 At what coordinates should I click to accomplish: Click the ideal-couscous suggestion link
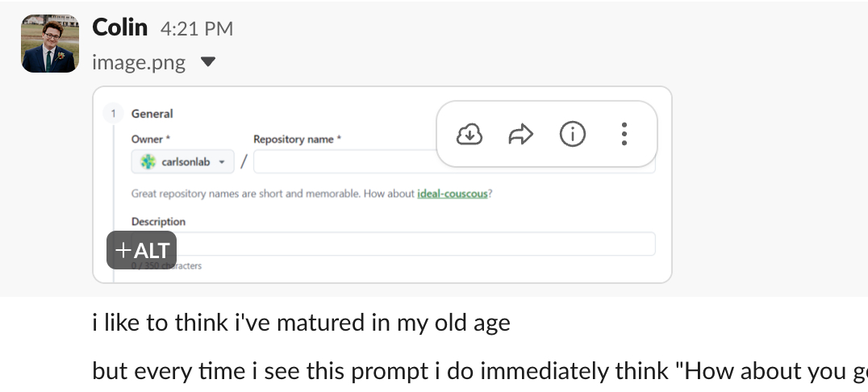(x=452, y=194)
